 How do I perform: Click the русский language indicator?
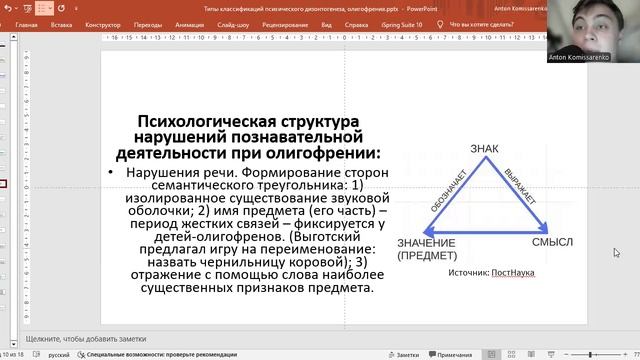coord(59,355)
